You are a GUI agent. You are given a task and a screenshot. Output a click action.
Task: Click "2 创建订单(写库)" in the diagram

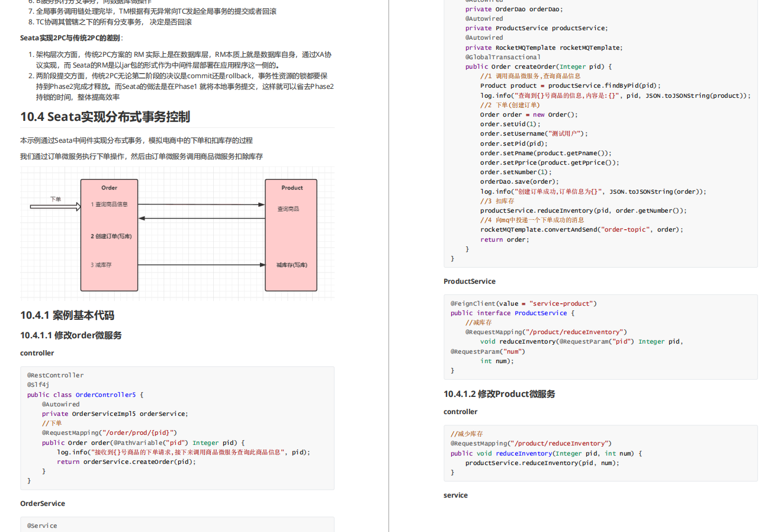tap(111, 236)
